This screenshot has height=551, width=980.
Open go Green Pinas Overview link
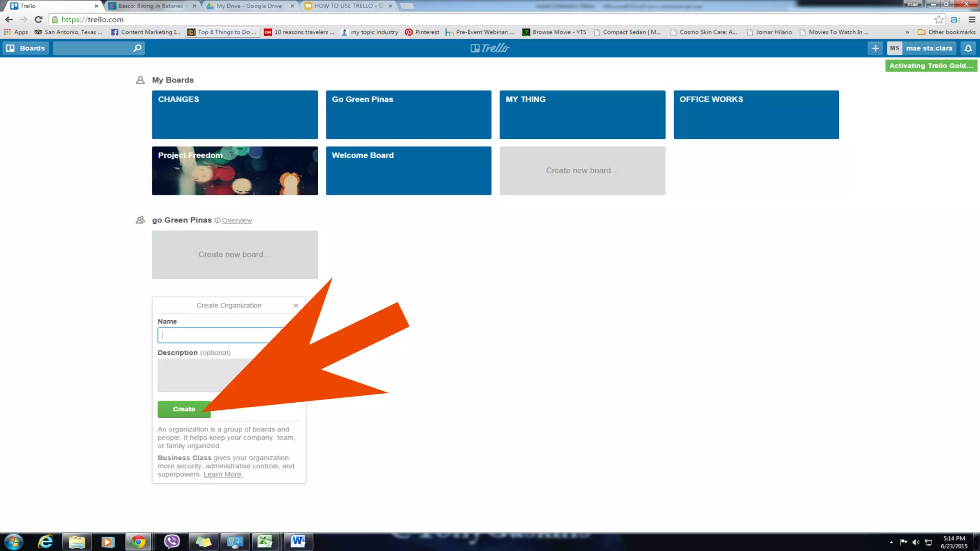236,220
